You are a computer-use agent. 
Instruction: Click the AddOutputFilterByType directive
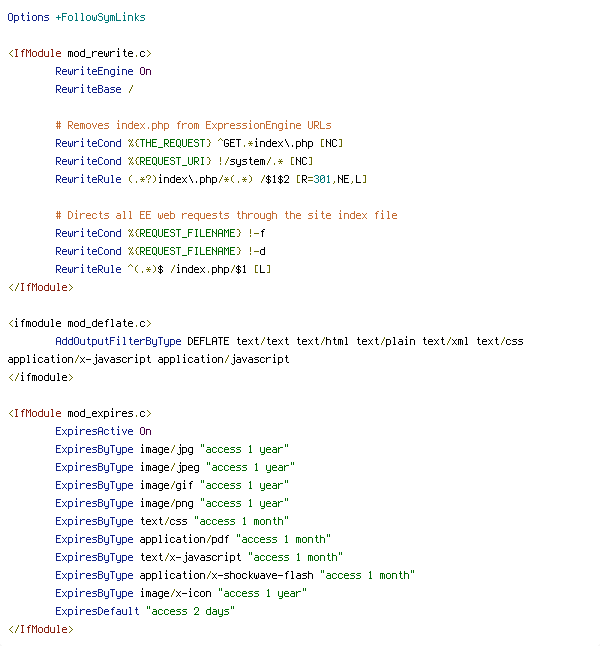[x=118, y=341]
